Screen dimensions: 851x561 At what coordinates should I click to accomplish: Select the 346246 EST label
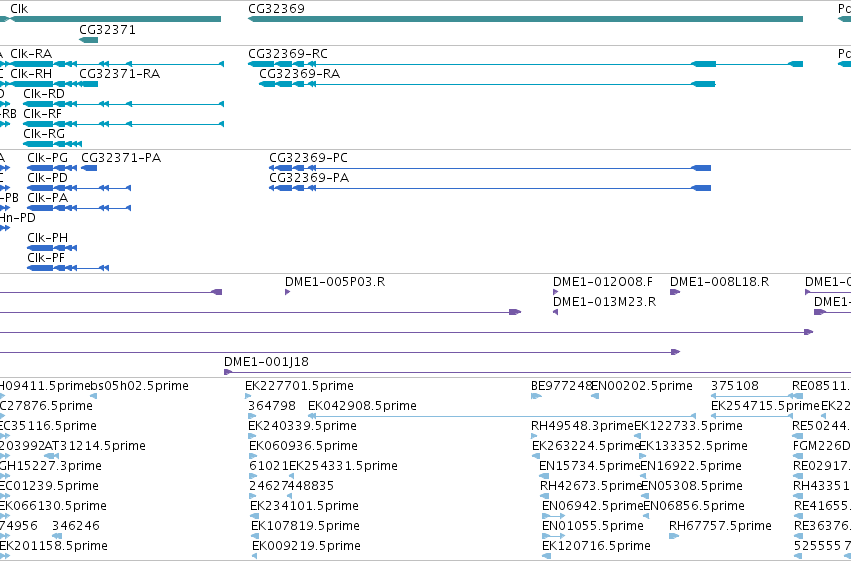tap(76, 526)
